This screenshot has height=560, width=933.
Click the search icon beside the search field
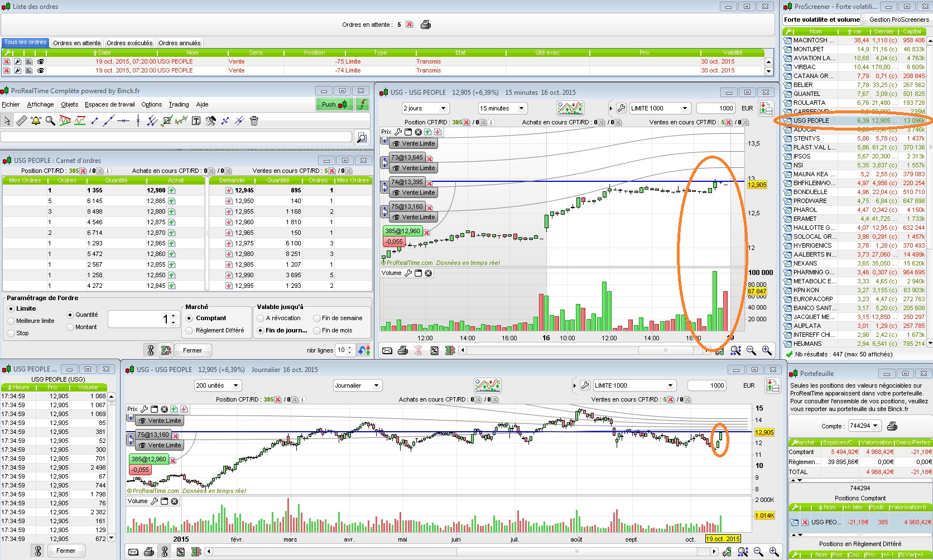coord(362,137)
